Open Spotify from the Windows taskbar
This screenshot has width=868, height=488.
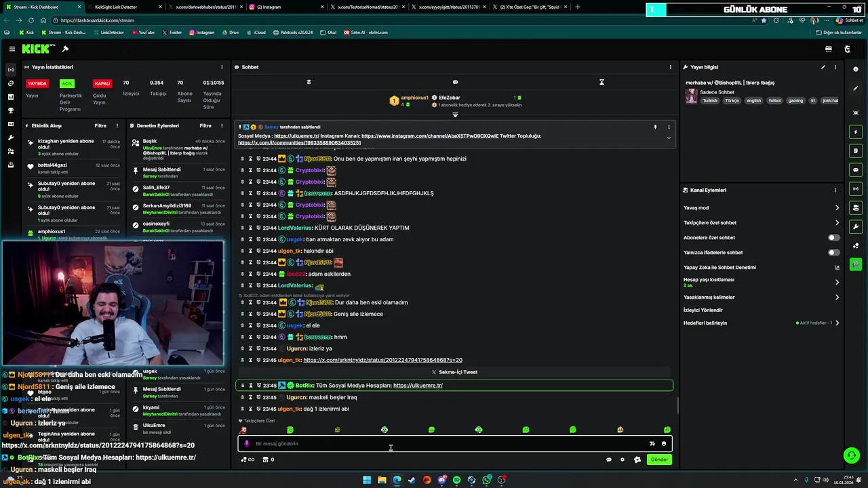pyautogui.click(x=456, y=480)
